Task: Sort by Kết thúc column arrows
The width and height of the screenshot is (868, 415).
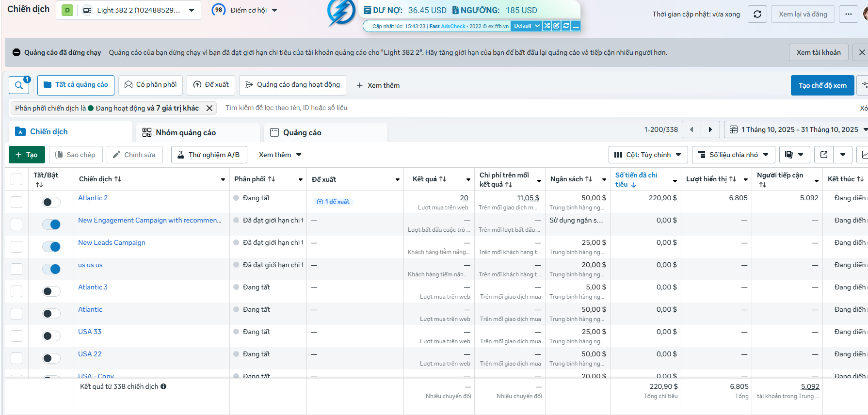Action: click(860, 179)
